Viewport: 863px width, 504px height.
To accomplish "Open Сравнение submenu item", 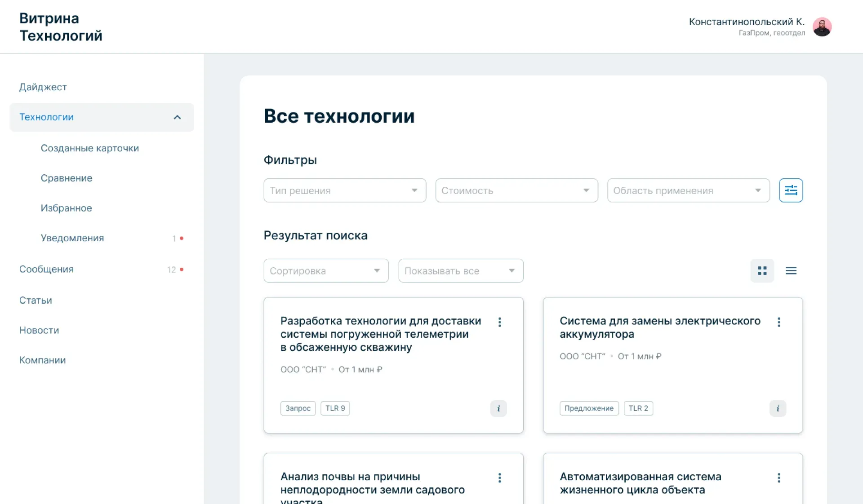I will point(67,178).
